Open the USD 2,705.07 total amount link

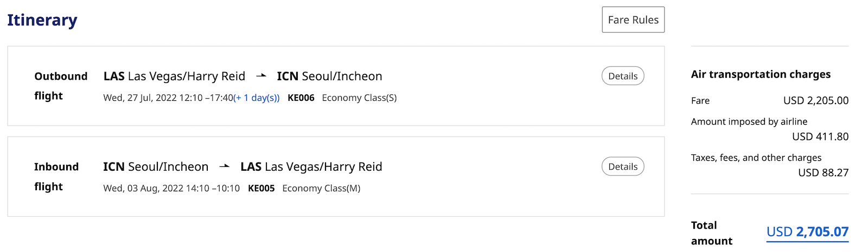coord(807,232)
